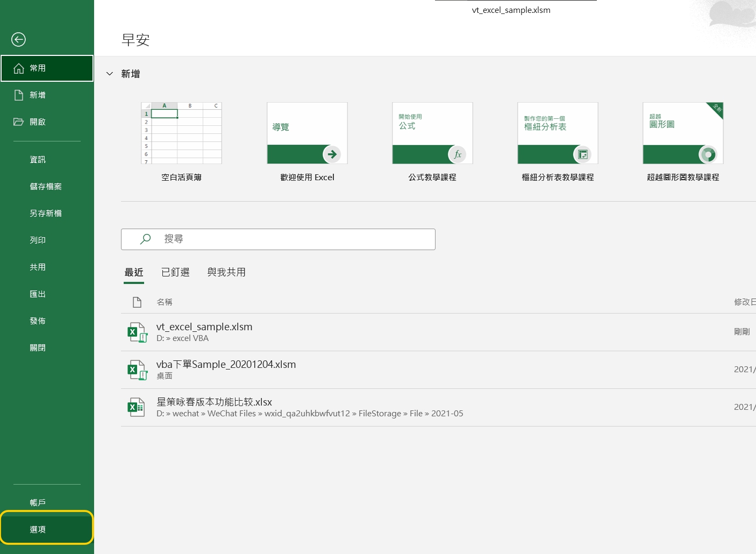Image resolution: width=756 pixels, height=554 pixels.
Task: Click the home icon beside 常用
Action: click(19, 68)
